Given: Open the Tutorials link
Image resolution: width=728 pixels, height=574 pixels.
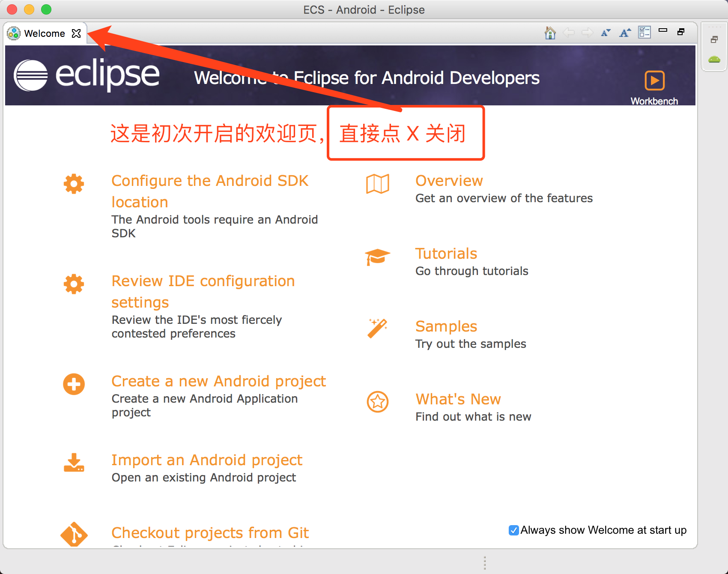Looking at the screenshot, I should coord(446,253).
